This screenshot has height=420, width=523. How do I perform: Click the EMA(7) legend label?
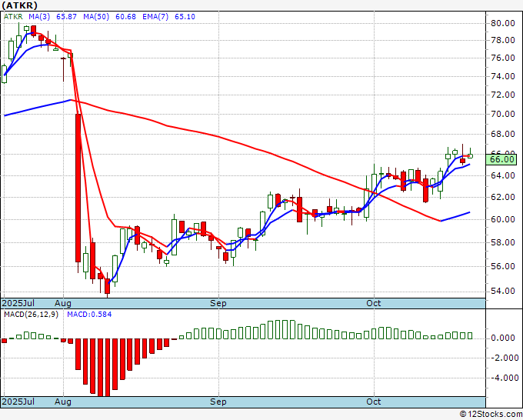[155, 17]
